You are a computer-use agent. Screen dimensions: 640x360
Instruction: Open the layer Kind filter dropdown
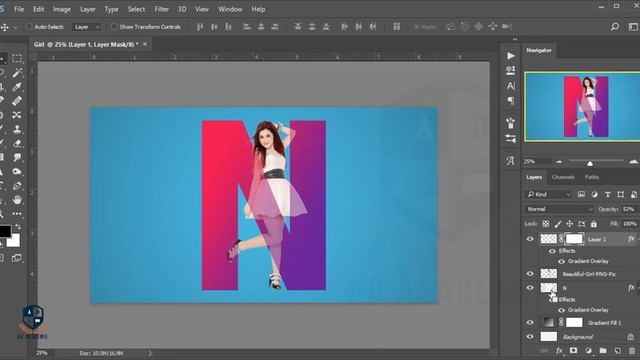pyautogui.click(x=548, y=194)
